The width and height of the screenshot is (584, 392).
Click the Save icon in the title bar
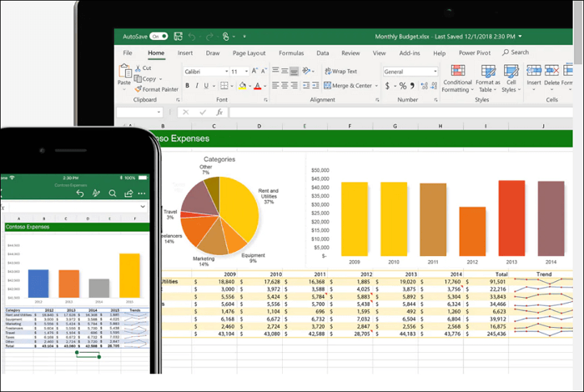pos(178,36)
